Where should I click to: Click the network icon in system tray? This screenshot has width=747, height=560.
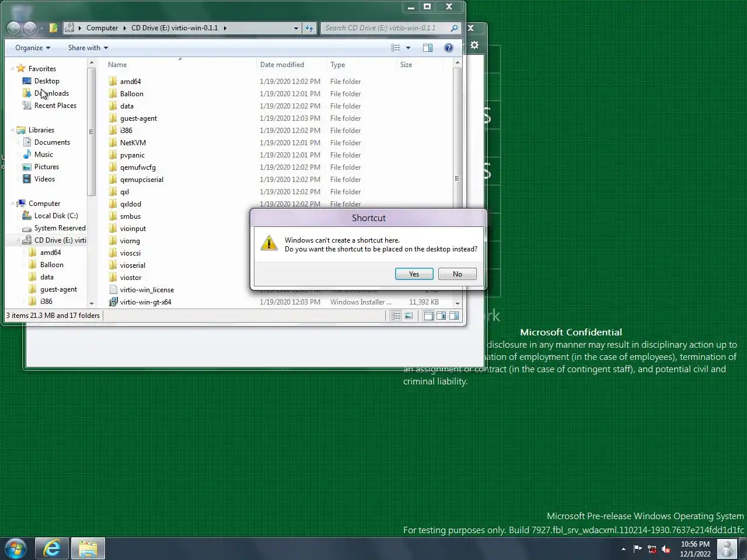pos(652,549)
